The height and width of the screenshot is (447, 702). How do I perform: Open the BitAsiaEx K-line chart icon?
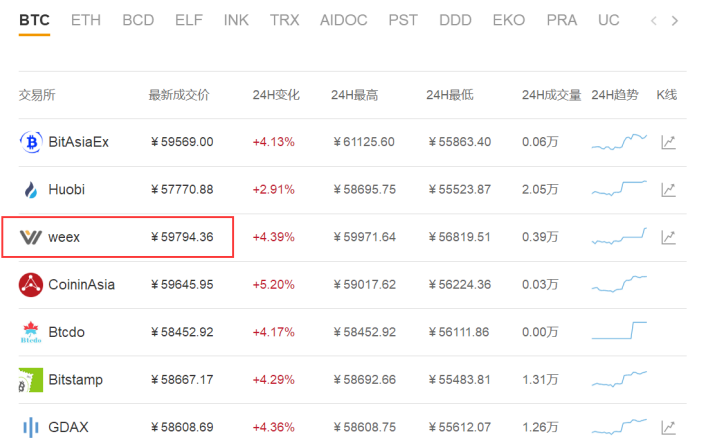(668, 142)
